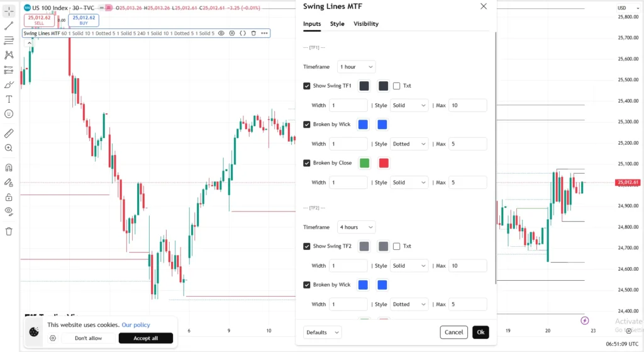Open the Defaults dropdown
644x352 pixels.
click(323, 332)
